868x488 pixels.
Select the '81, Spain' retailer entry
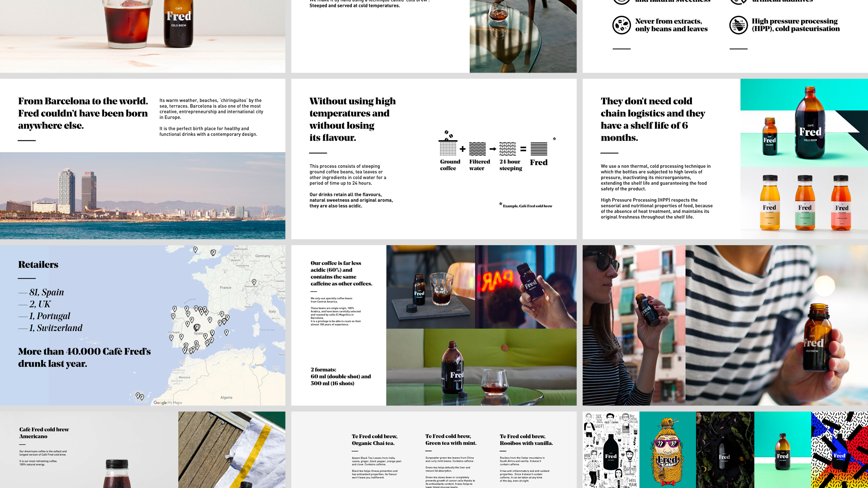[x=47, y=292]
